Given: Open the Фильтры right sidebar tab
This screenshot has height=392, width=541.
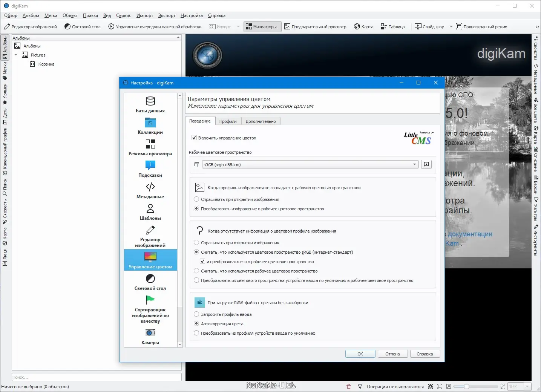Looking at the screenshot, I should pyautogui.click(x=536, y=209).
